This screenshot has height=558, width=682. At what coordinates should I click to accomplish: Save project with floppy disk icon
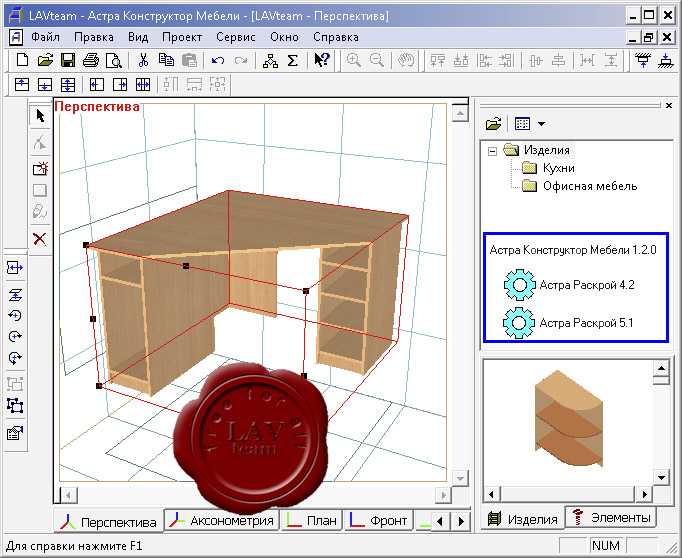tap(68, 60)
